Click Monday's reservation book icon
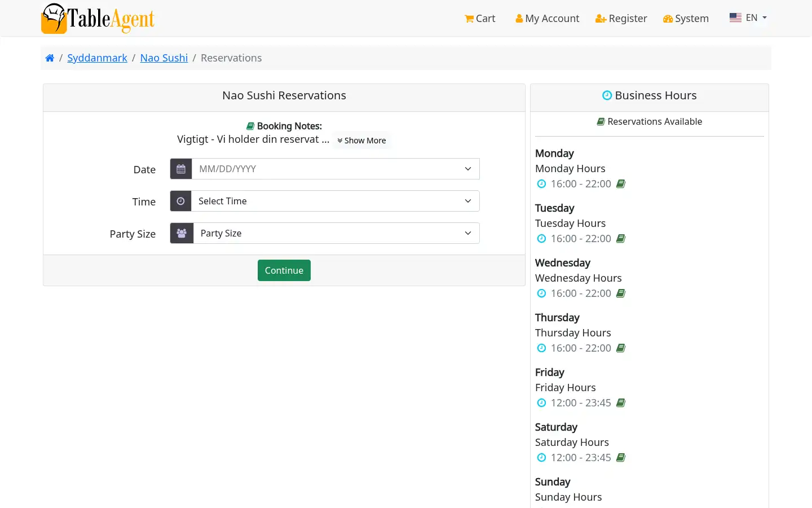 tap(621, 184)
